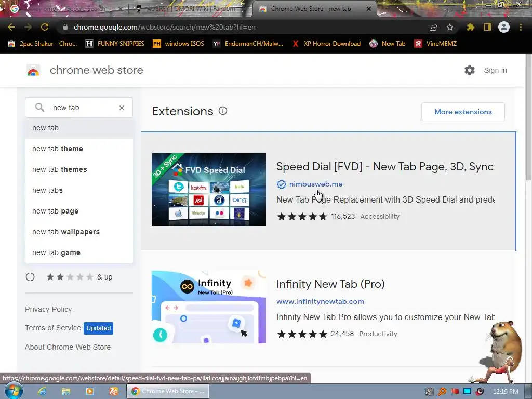Choose the plain 'new tab' suggestion

coord(79,128)
